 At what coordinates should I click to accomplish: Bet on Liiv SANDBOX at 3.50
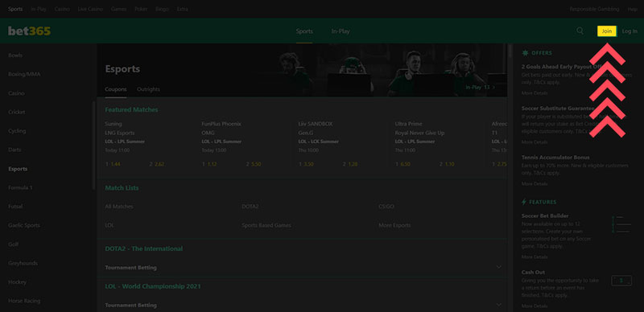306,164
